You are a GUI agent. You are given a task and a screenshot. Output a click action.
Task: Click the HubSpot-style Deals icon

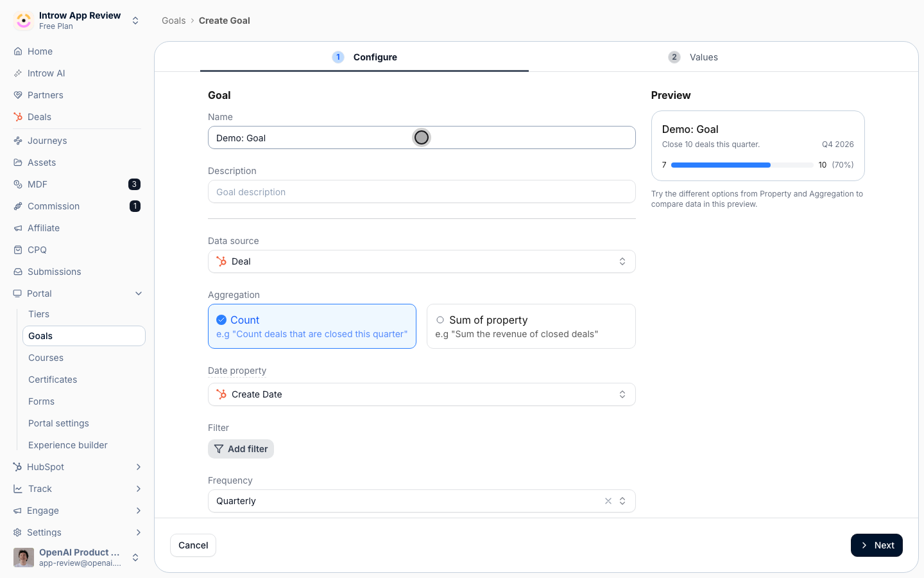pos(18,117)
